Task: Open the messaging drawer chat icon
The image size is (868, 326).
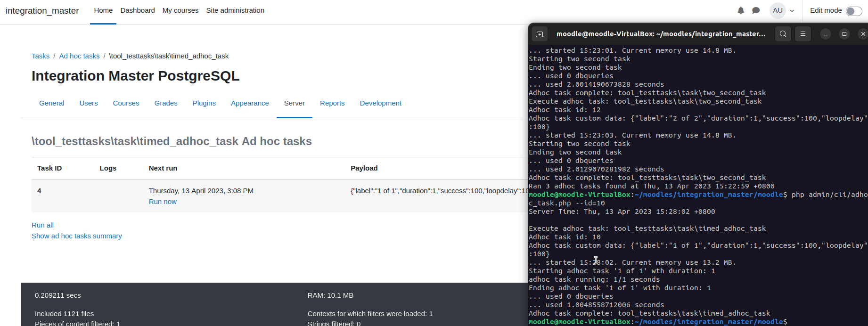Action: pos(756,10)
